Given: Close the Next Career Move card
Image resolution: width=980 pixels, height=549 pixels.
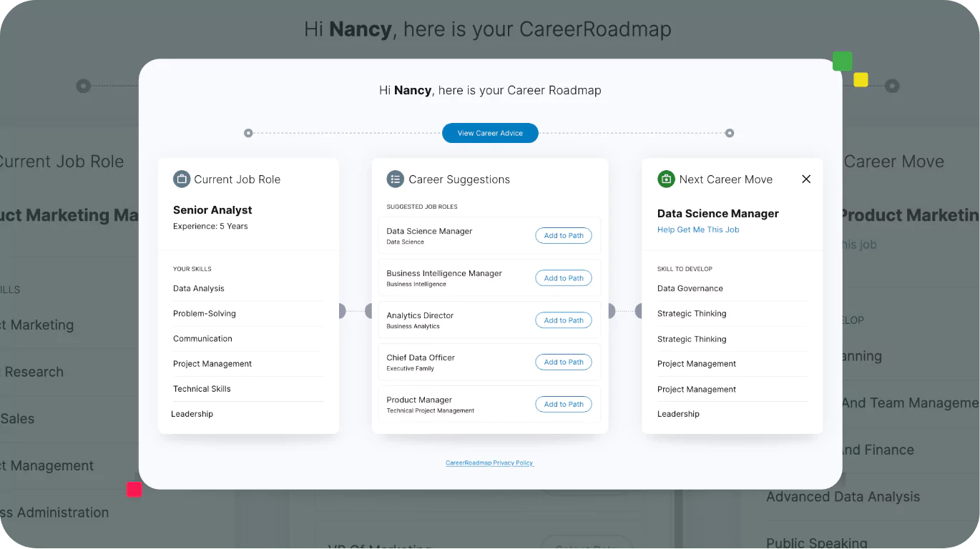Looking at the screenshot, I should [x=806, y=179].
